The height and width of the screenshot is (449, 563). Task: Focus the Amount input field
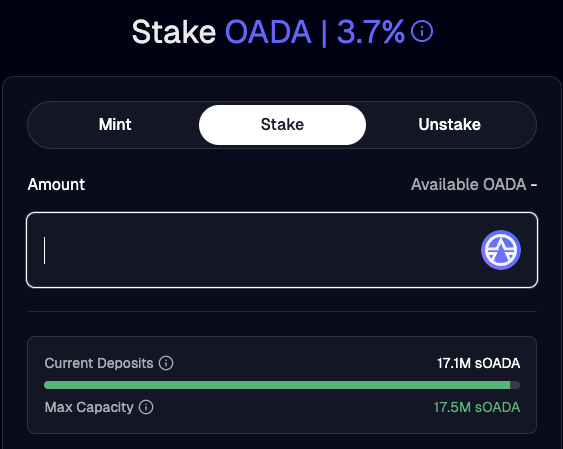click(282, 250)
